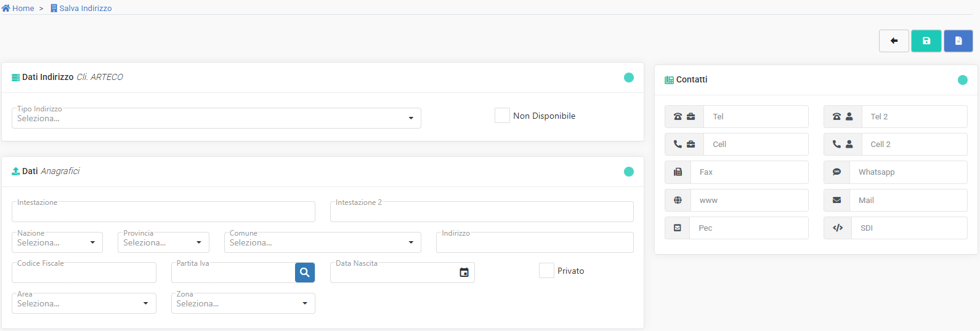Enable the Privato checkbox
Viewport: 980px width, 331px height.
pos(546,271)
